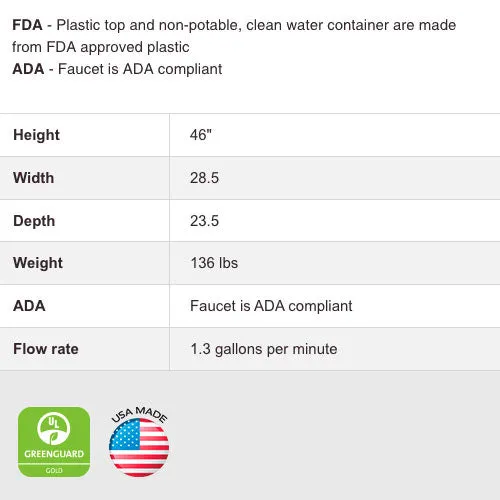Screen dimensions: 500x500
Task: Click the USA MADE arched text
Action: pyautogui.click(x=139, y=414)
